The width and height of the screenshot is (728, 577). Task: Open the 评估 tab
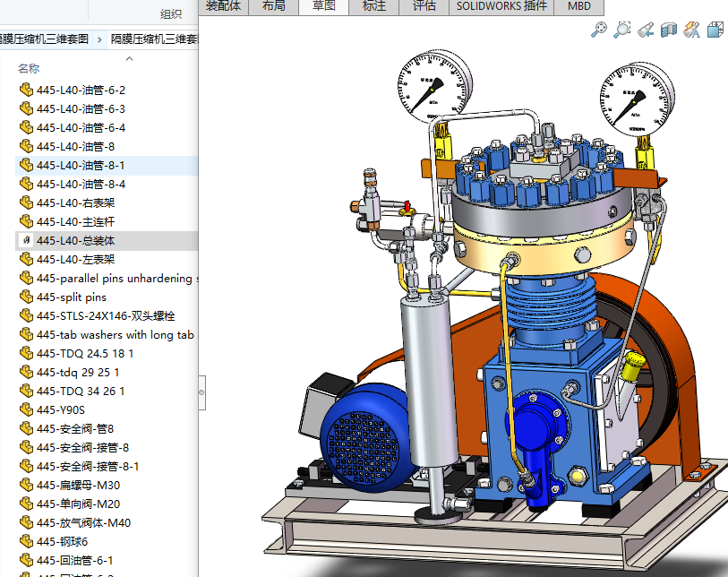(424, 6)
